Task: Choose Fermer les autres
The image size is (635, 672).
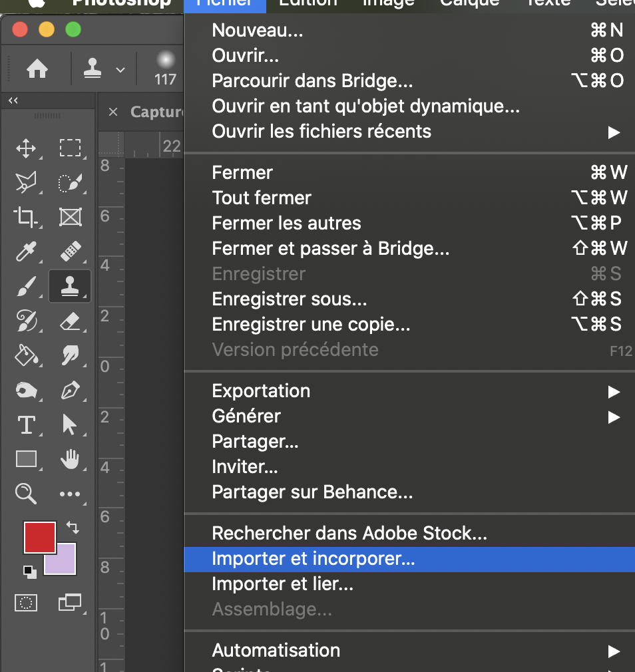Action: tap(409, 224)
